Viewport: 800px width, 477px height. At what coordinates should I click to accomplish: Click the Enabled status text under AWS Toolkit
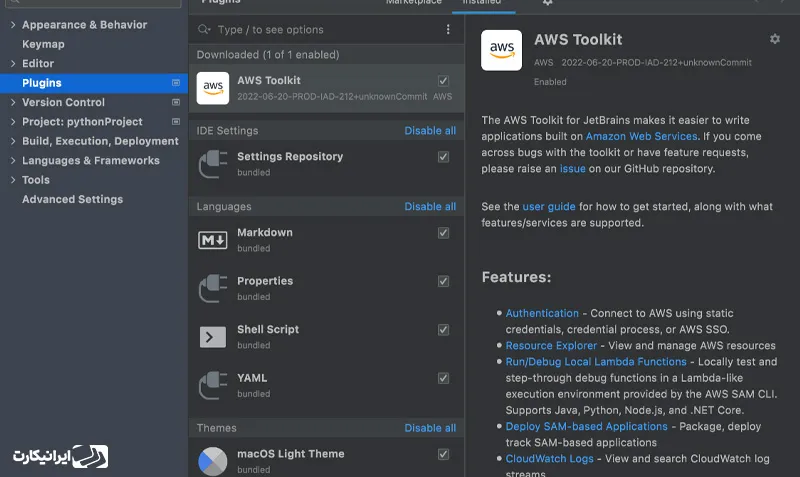(x=550, y=82)
